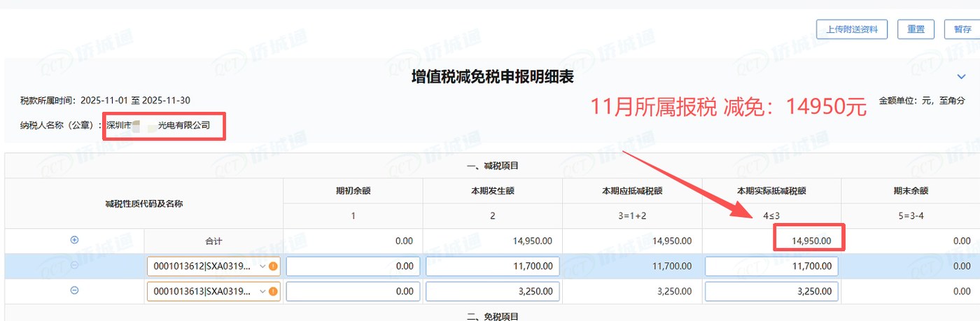Click the 合计 本期应抵减税额 value 14,950.00
Screen dimensions: 980x321
pyautogui.click(x=671, y=241)
